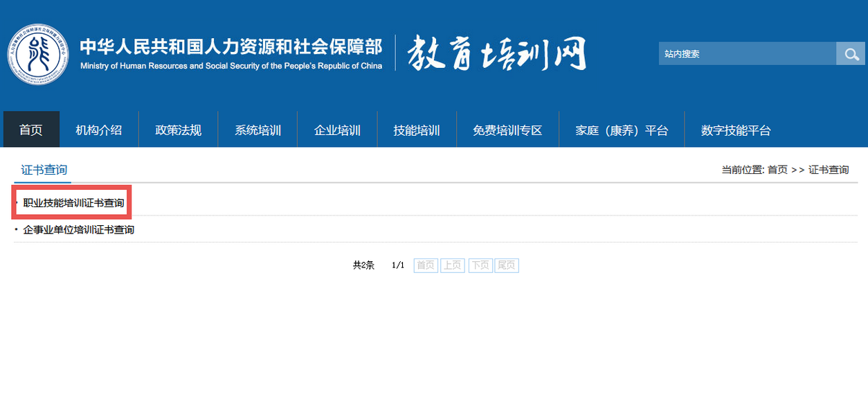Open the 政策法规 menu item
868x397 pixels.
click(178, 130)
